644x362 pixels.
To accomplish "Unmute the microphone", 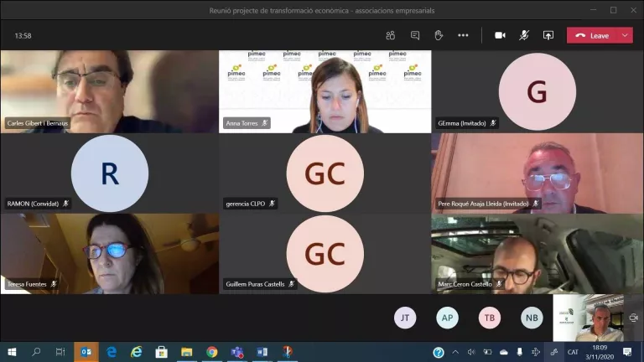I will (x=523, y=35).
